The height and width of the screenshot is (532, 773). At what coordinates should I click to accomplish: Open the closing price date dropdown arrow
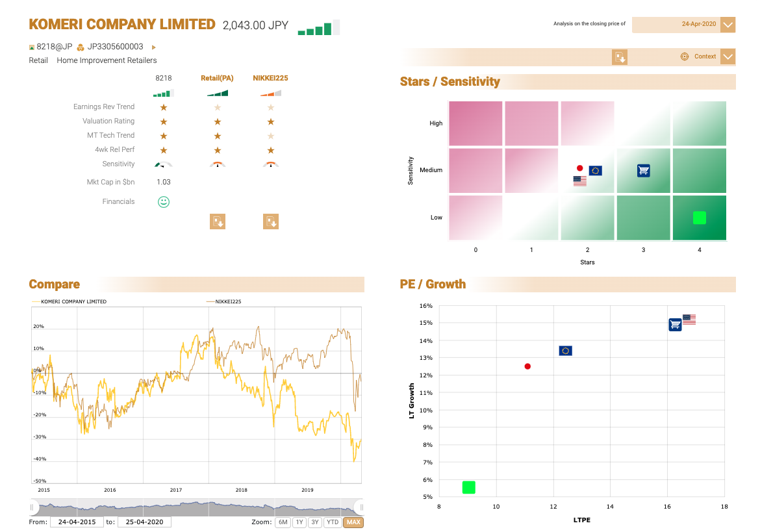coord(728,25)
